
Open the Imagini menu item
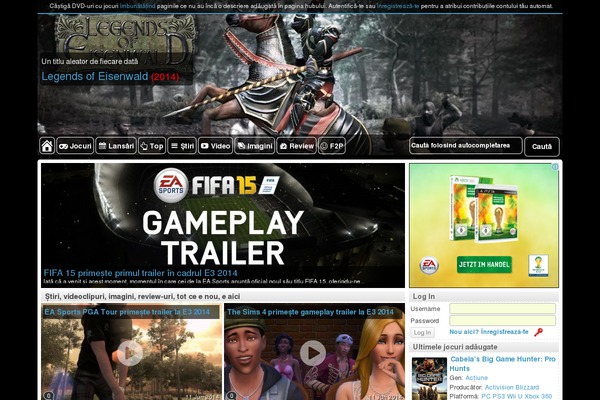[x=254, y=146]
